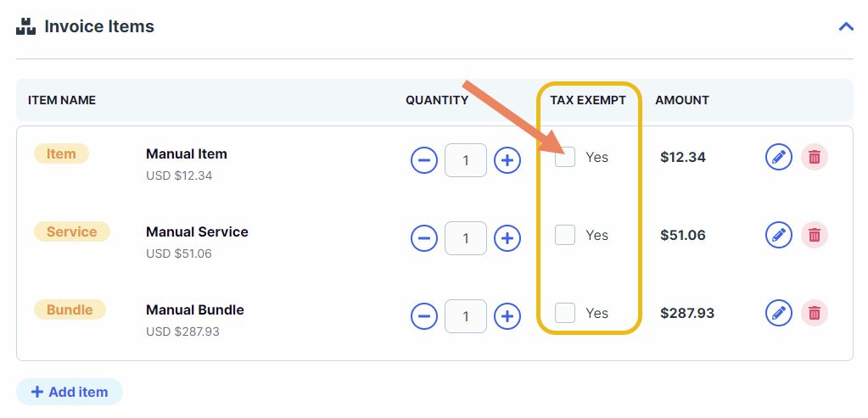This screenshot has height=418, width=868.
Task: Decrease Manual Bundle quantity with minus
Action: click(x=424, y=316)
